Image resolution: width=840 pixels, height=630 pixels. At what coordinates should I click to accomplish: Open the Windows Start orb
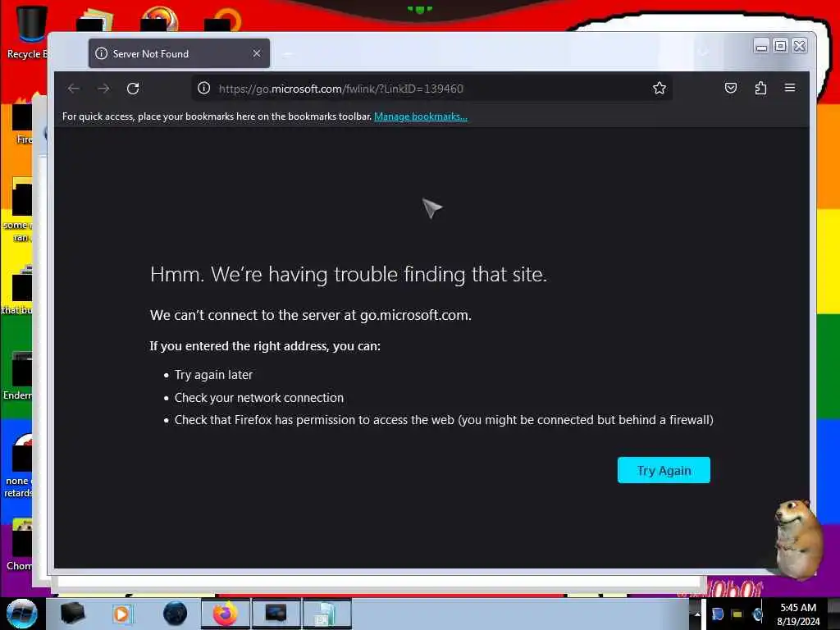click(x=21, y=614)
